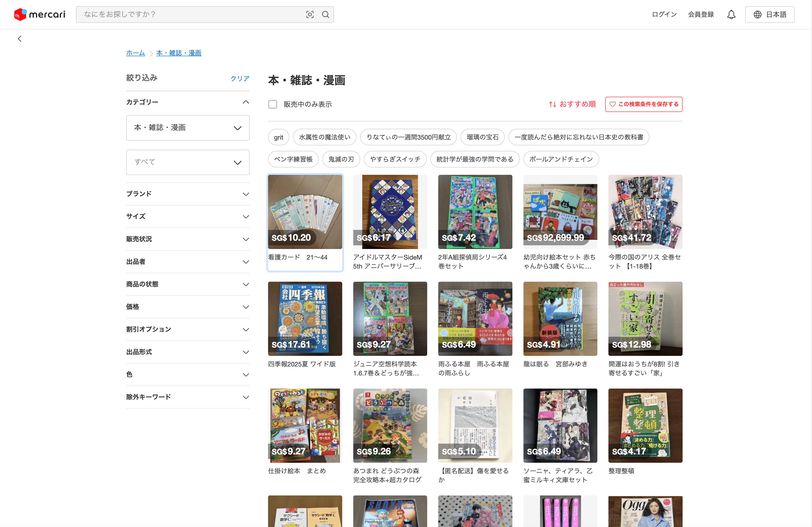Collapse the カテゴリー section

tap(188, 102)
